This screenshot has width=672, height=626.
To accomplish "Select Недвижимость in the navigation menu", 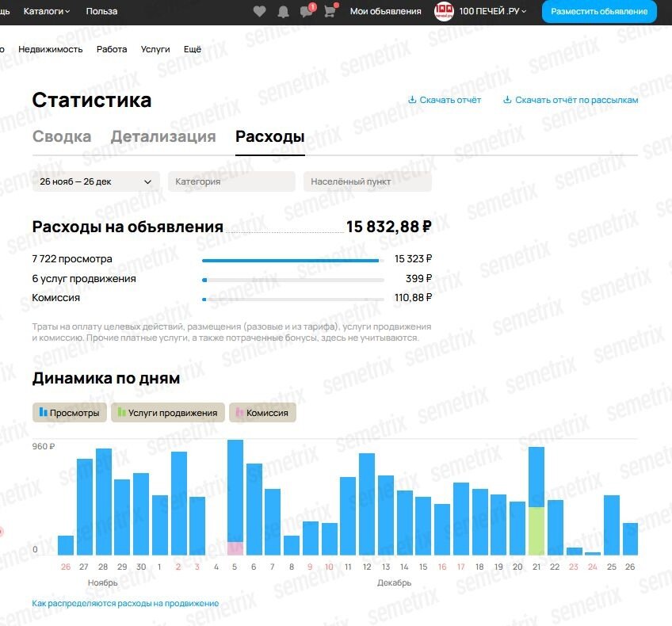I will click(52, 49).
